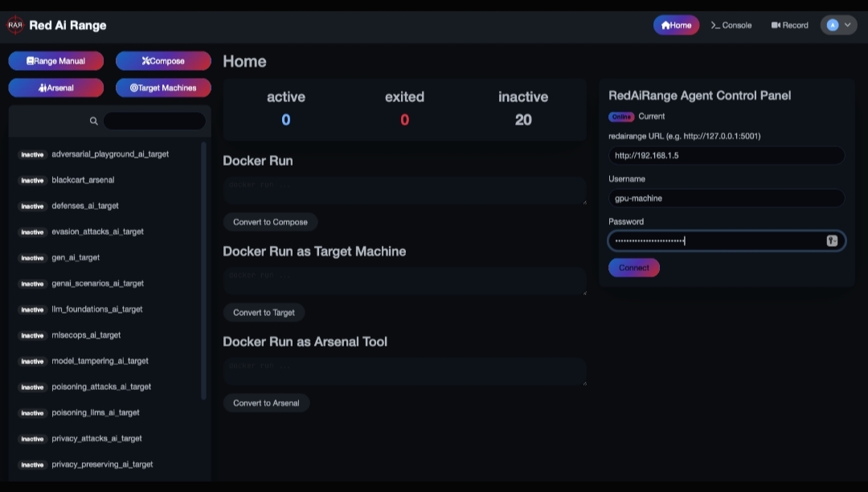
Task: Click the key icon in password field
Action: point(831,240)
